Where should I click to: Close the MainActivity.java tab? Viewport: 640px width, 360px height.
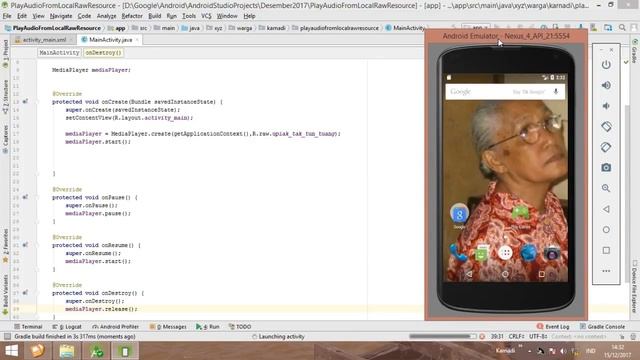(x=137, y=40)
